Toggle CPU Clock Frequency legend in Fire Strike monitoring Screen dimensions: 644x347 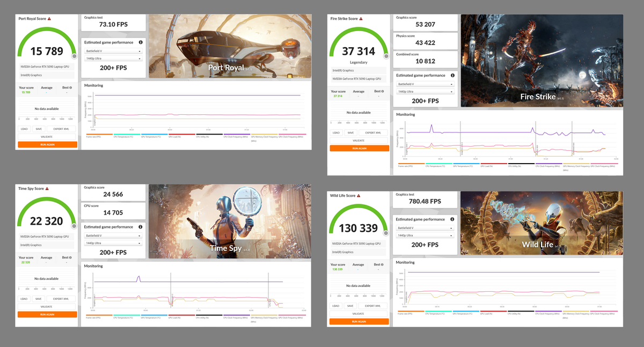(x=548, y=165)
